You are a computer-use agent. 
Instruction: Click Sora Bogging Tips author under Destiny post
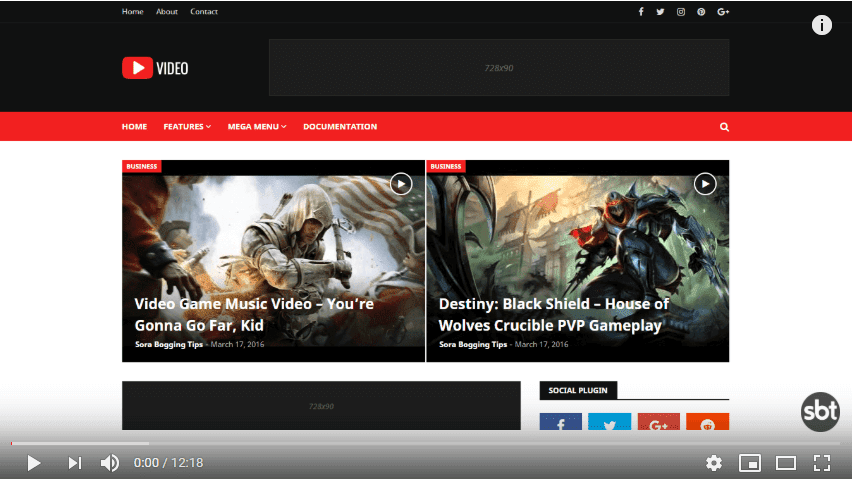pyautogui.click(x=473, y=344)
